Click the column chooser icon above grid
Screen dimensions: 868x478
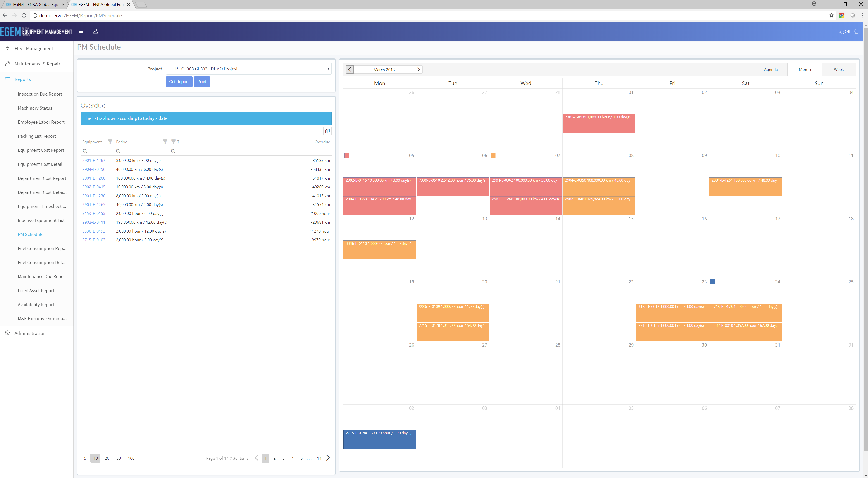327,131
